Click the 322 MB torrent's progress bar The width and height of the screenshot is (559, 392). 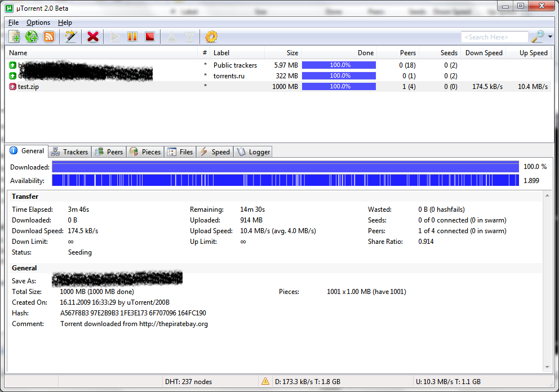point(339,76)
